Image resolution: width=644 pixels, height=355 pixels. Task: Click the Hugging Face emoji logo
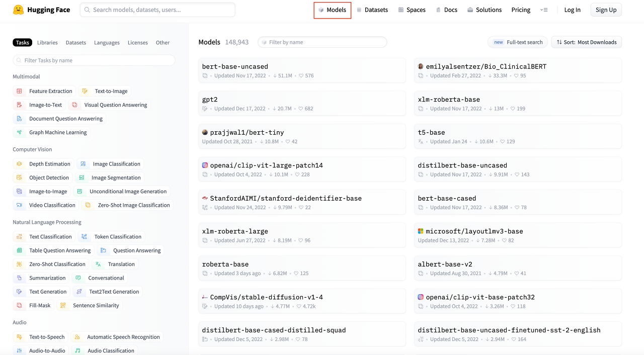(x=18, y=10)
